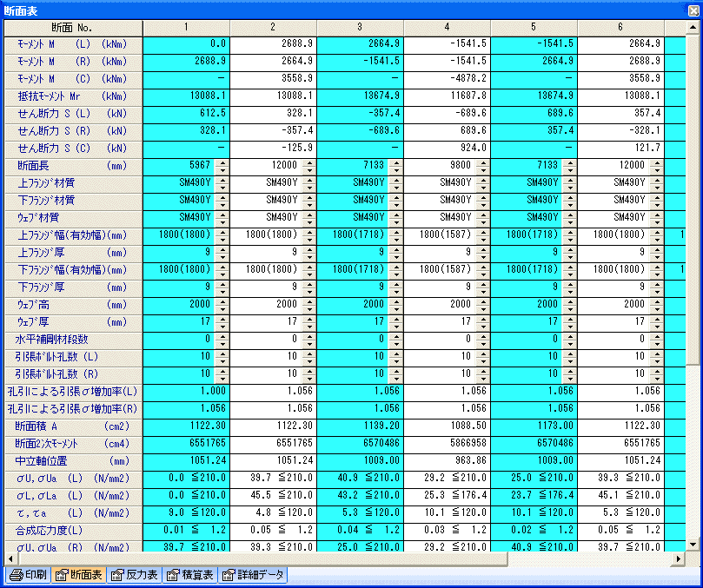Select the 断面積 A row label
This screenshot has height=588, width=703.
coord(74,426)
